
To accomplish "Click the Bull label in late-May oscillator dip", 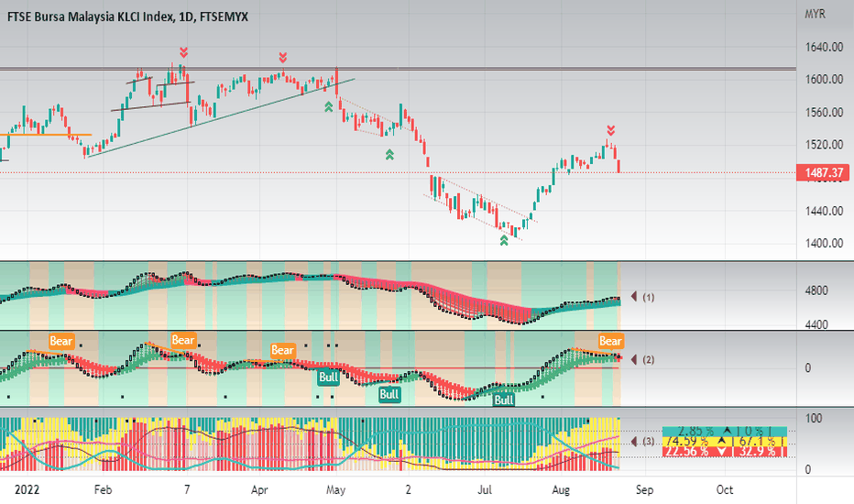I will point(389,394).
